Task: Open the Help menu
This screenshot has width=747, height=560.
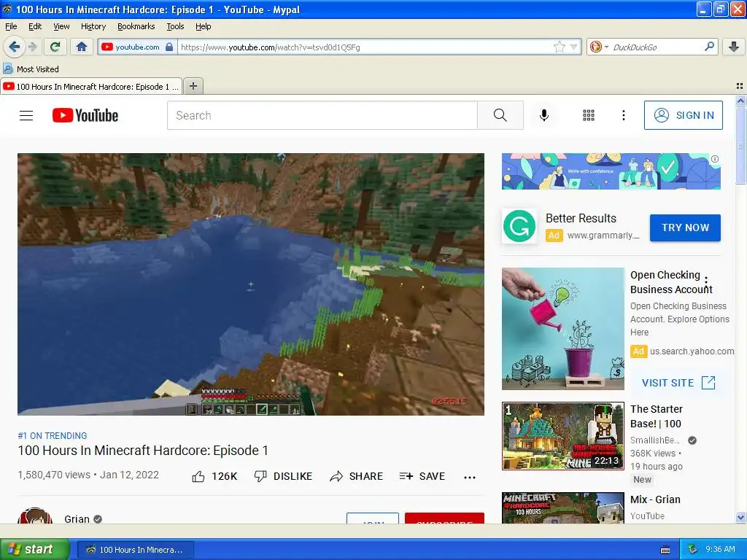Action: tap(203, 27)
